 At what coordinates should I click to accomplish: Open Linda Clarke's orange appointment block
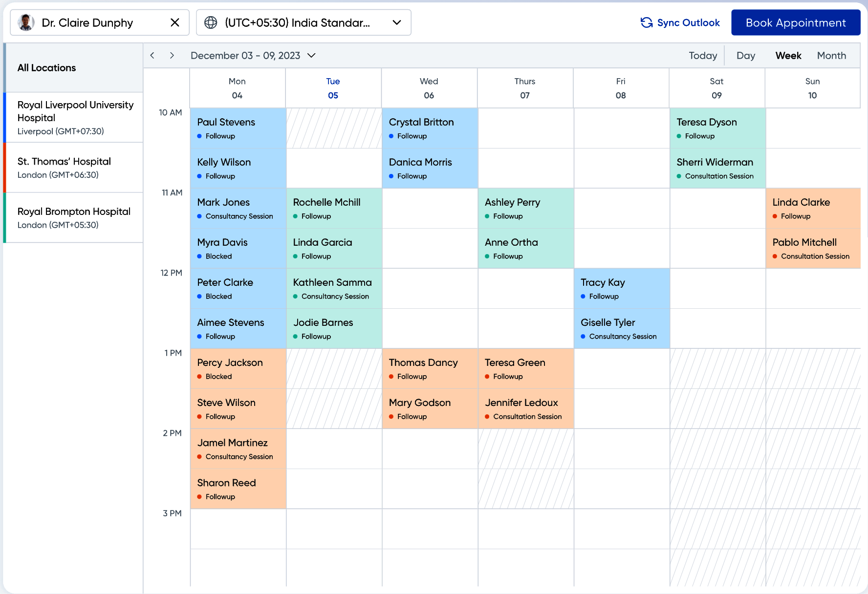tap(813, 208)
